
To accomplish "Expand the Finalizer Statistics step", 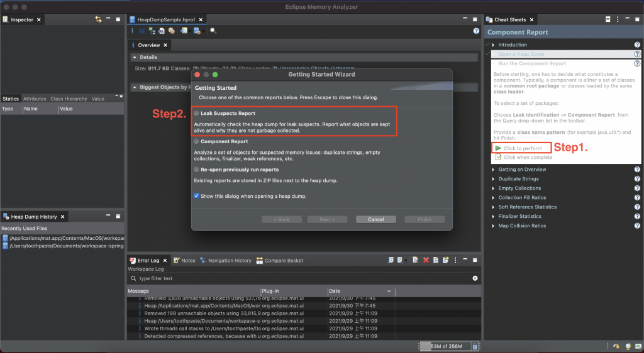I will 493,216.
